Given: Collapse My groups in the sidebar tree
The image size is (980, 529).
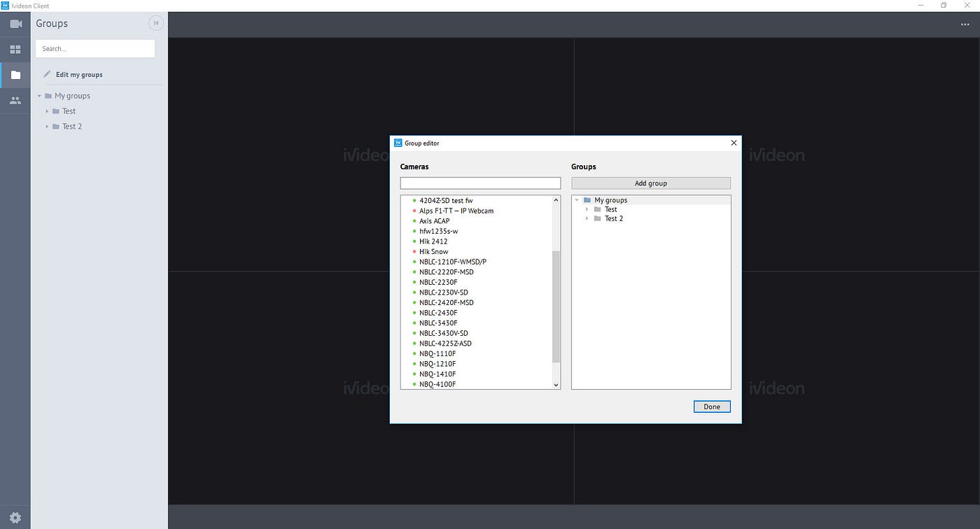Looking at the screenshot, I should pyautogui.click(x=39, y=96).
